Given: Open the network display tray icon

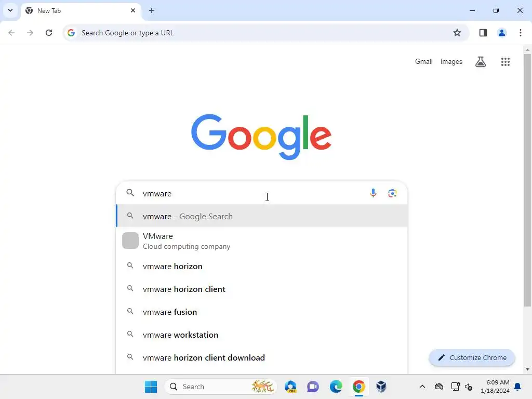Looking at the screenshot, I should pos(455,387).
